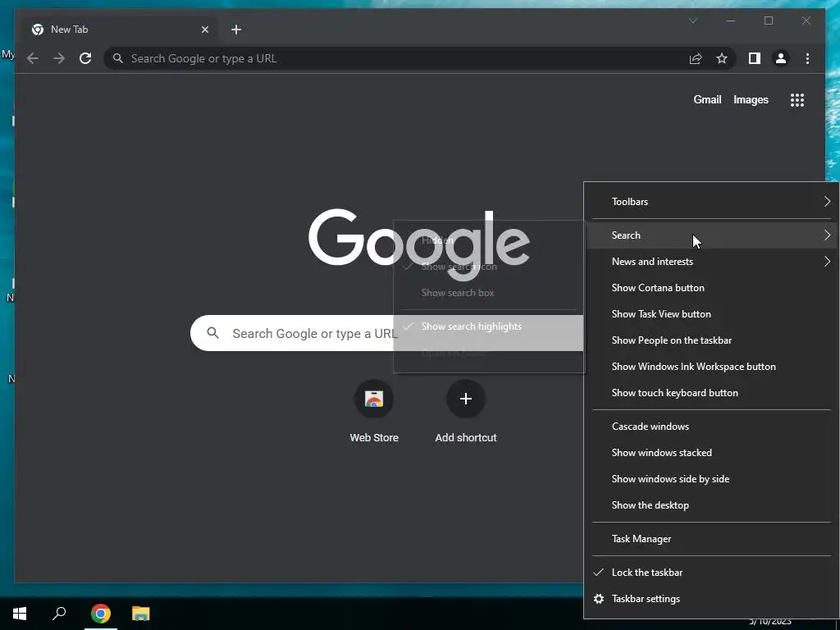840x630 pixels.
Task: Toggle Show search highlights option
Action: (489, 326)
